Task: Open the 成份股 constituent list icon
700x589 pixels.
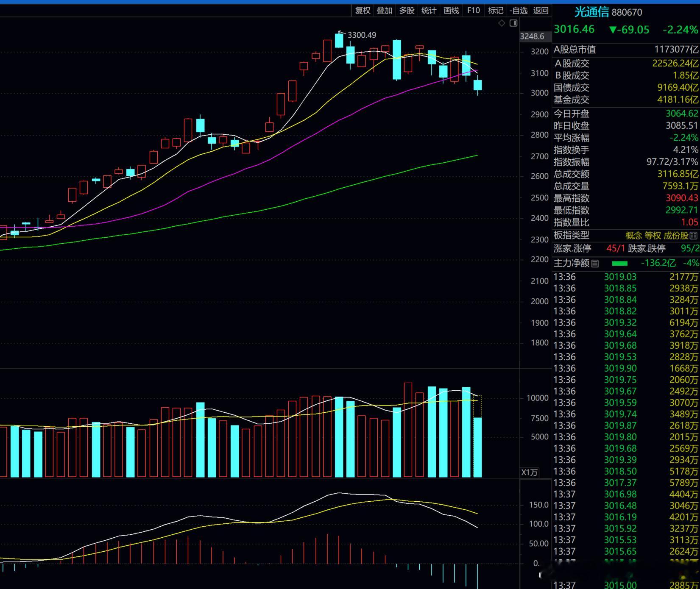Action: click(694, 236)
